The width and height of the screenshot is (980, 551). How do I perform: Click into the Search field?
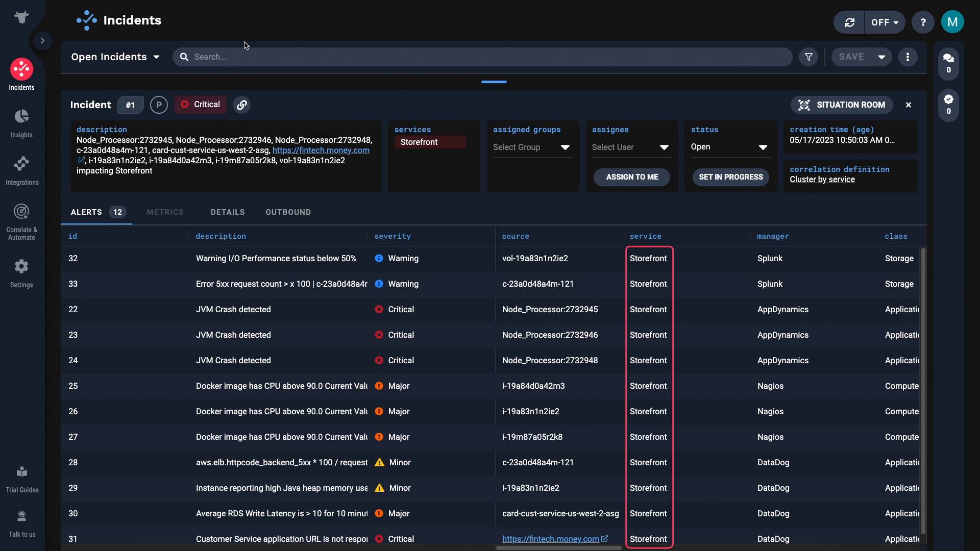coord(482,57)
